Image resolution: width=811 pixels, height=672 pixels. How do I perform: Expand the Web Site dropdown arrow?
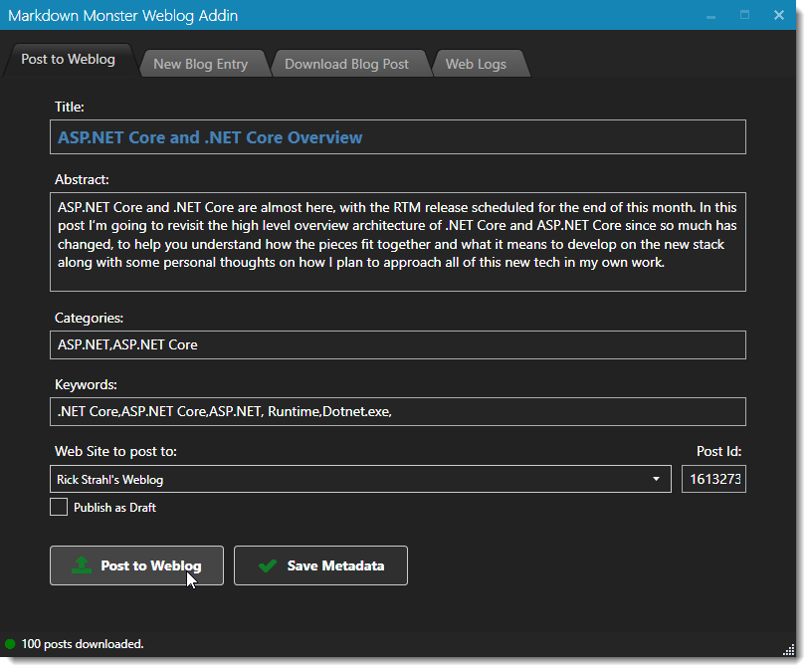pos(656,479)
